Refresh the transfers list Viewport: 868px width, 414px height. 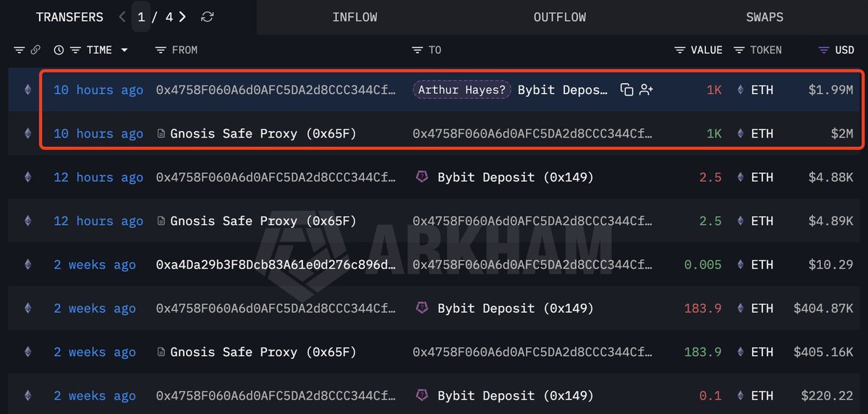click(x=208, y=17)
